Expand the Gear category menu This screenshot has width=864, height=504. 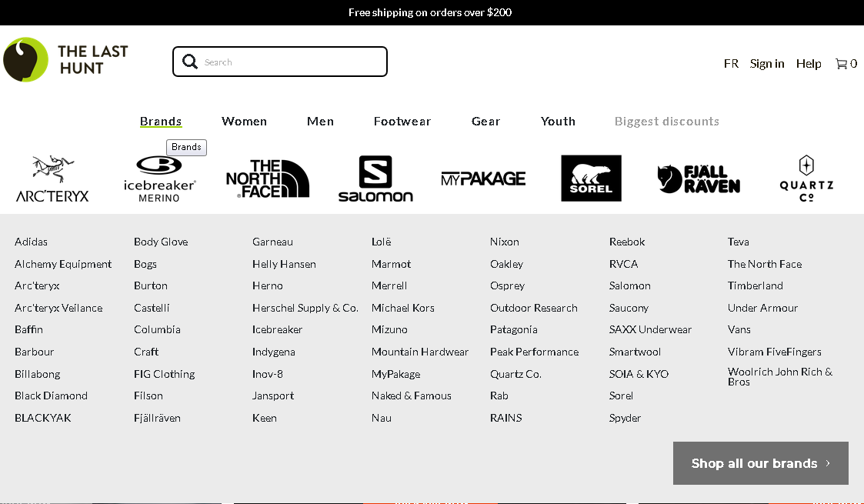coord(485,122)
